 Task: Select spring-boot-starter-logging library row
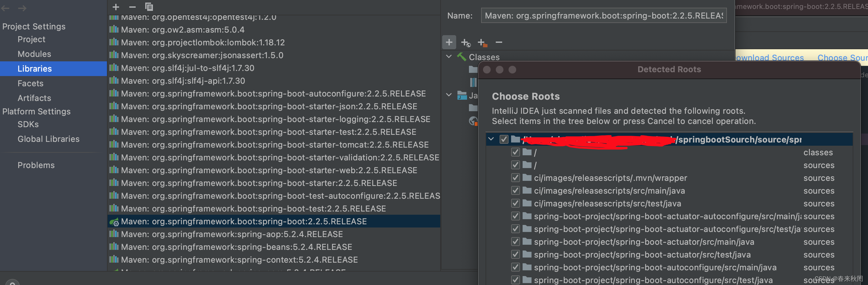click(274, 119)
